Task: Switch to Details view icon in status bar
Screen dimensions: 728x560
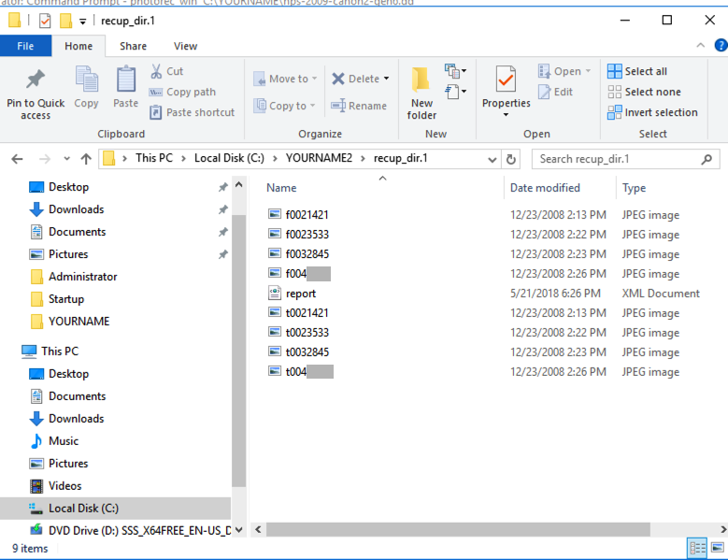Action: 697,549
